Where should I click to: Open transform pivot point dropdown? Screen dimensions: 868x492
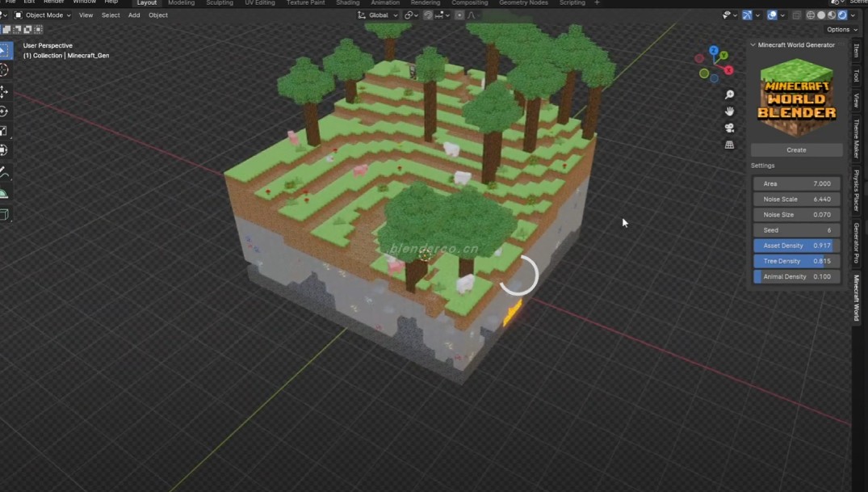pos(411,15)
